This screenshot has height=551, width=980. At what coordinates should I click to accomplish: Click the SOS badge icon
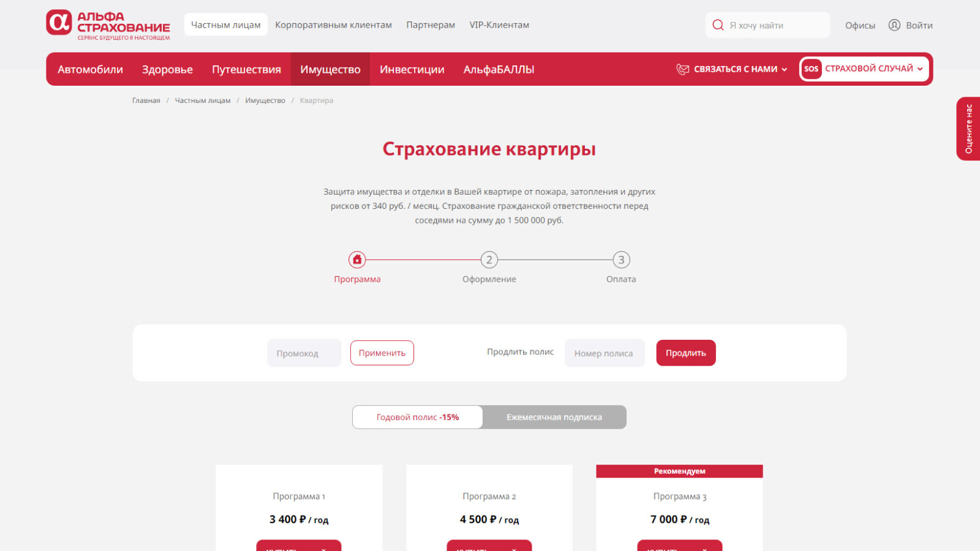pyautogui.click(x=811, y=69)
